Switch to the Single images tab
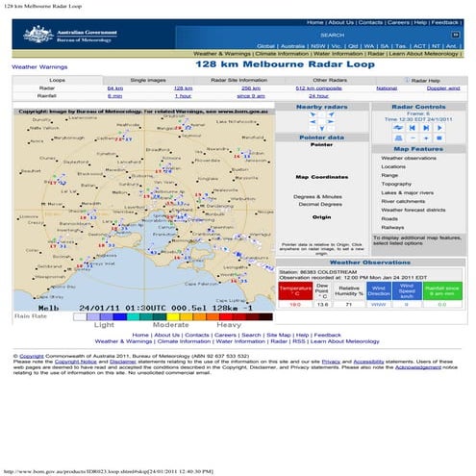This screenshot has width=476, height=476. (x=148, y=80)
